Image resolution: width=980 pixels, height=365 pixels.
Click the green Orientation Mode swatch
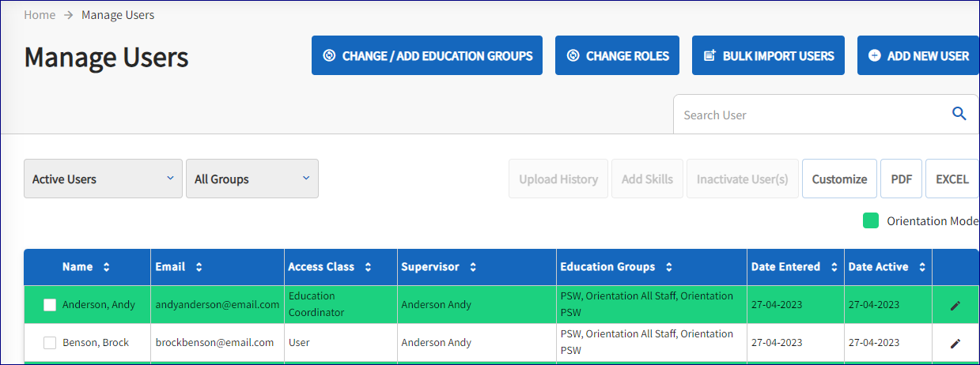coord(871,220)
